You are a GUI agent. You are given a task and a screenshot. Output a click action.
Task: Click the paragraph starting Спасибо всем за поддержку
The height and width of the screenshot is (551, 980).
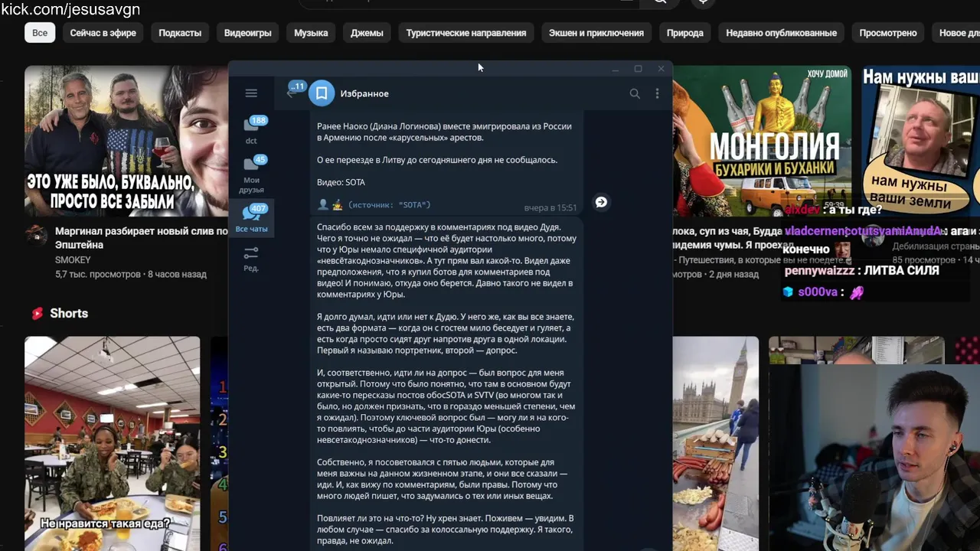(x=447, y=260)
